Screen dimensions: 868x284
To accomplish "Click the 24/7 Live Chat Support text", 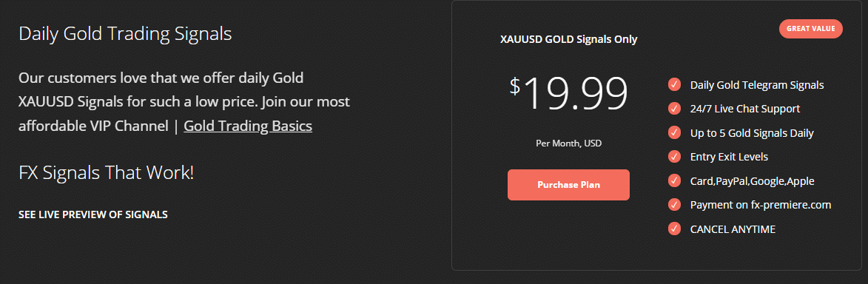I will (x=745, y=109).
